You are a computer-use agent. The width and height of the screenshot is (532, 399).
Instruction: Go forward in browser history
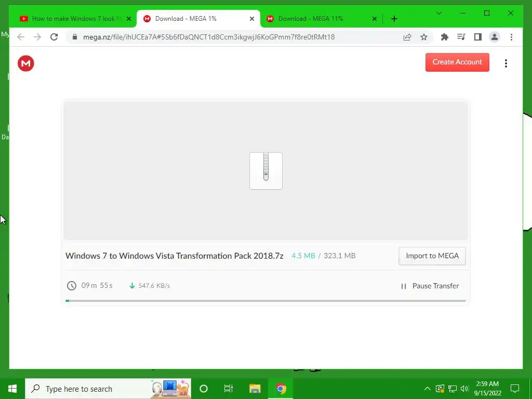[37, 37]
